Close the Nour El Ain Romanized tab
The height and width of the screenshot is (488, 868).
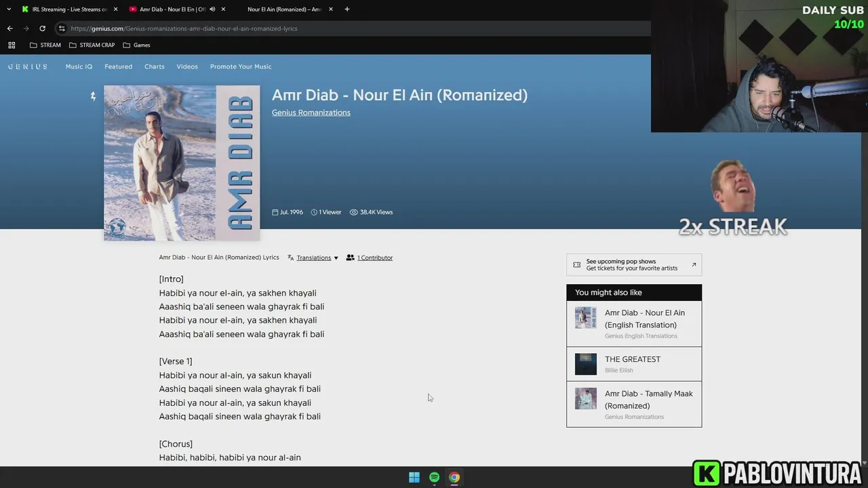pos(331,9)
